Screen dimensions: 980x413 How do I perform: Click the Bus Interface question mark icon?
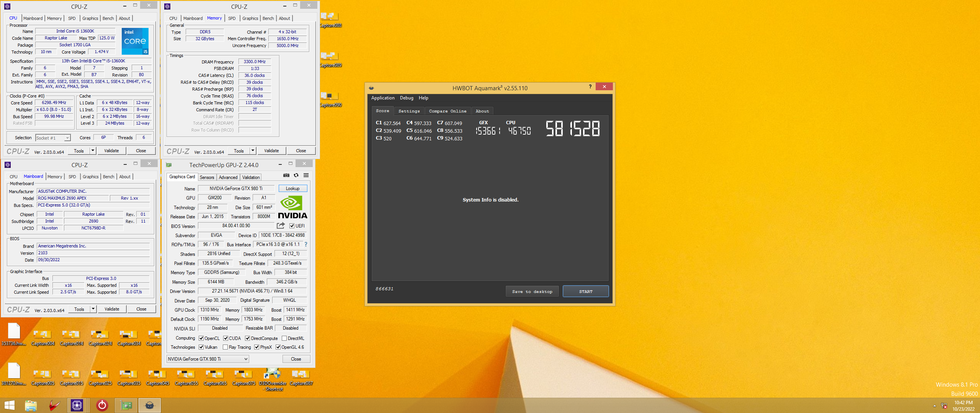pyautogui.click(x=305, y=244)
